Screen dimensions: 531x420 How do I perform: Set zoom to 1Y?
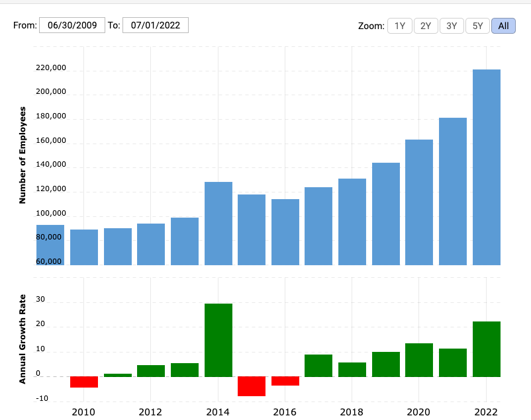click(399, 26)
